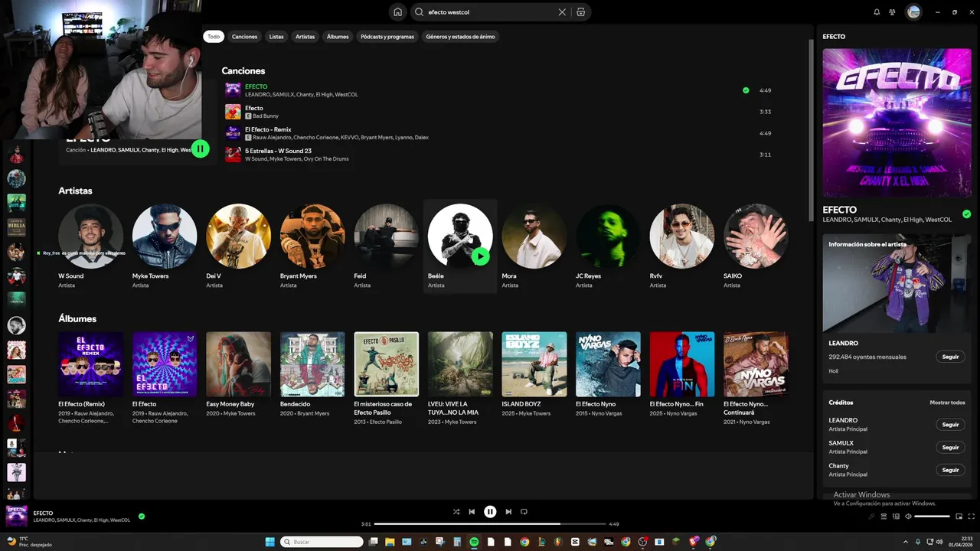Screen dimensions: 980x551
Task: Open JC Reyes artist card
Action: 608,246
